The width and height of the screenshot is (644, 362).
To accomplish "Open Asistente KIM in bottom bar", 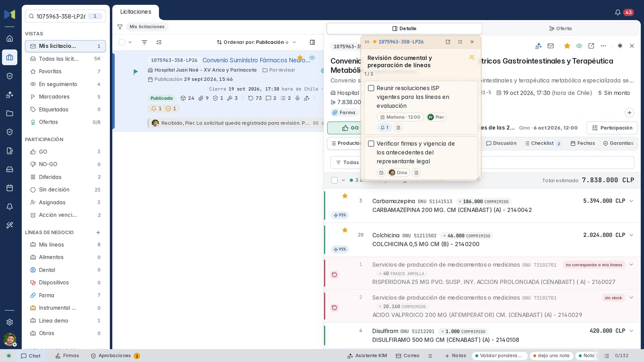I will [367, 356].
